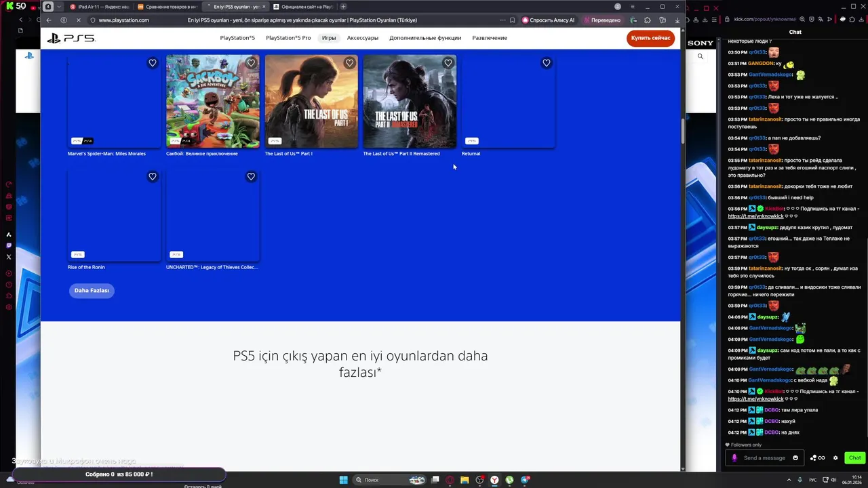Open a new browser tab with plus

(343, 7)
